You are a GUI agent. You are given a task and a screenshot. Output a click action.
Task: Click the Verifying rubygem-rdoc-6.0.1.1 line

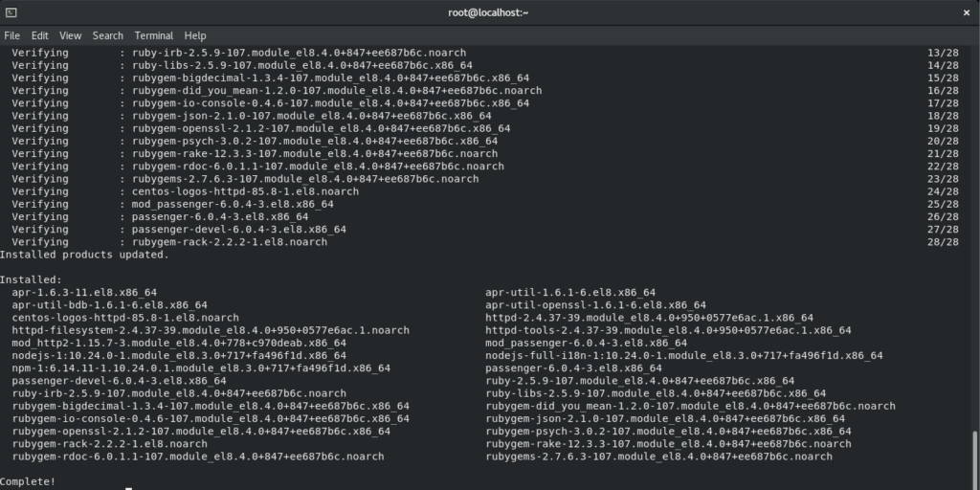485,167
